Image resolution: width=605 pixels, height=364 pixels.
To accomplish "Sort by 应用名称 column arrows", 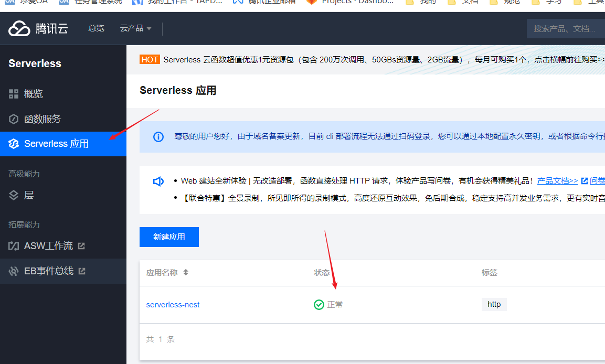I will coord(186,272).
